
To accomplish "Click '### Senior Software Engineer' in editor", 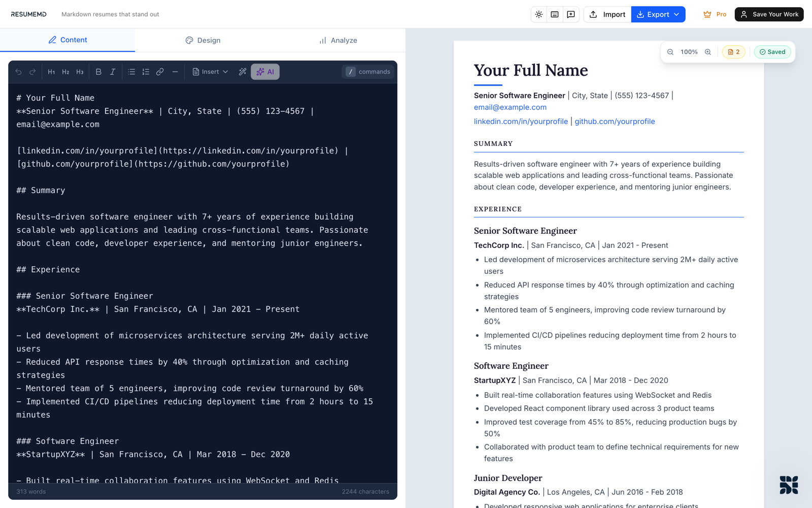I will [85, 296].
